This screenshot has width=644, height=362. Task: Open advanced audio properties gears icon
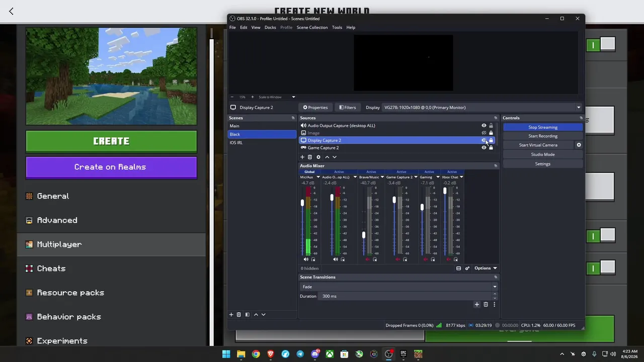[467, 268]
